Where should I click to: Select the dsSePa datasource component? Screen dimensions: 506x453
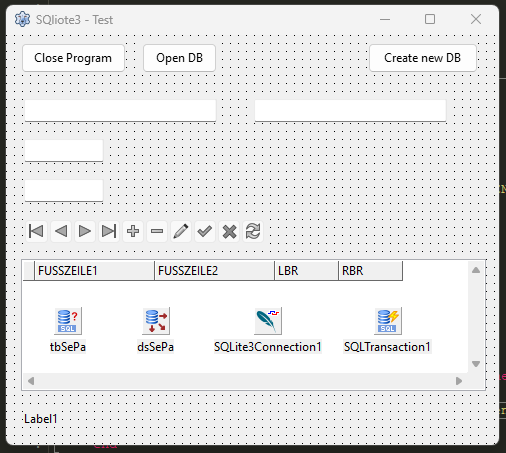[156, 321]
